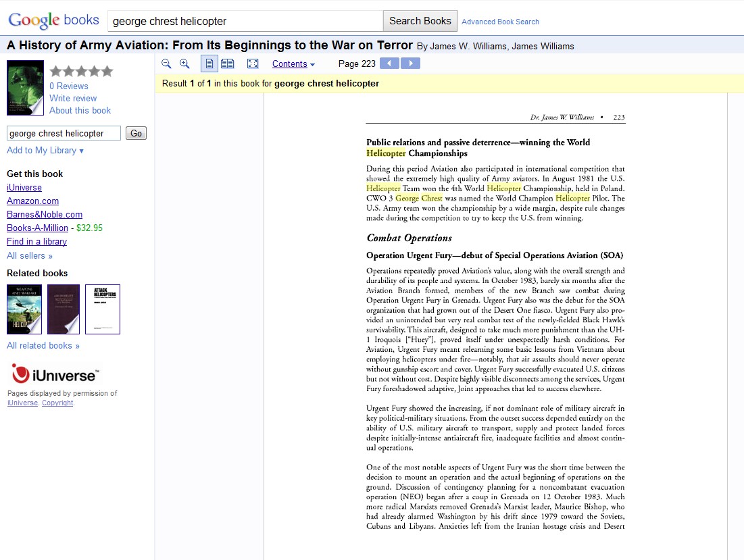Click 'Related books' heading
This screenshot has height=560, width=744.
tap(37, 273)
